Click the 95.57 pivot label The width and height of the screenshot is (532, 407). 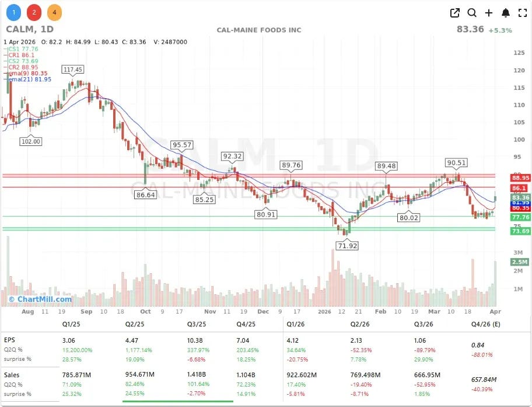point(182,145)
